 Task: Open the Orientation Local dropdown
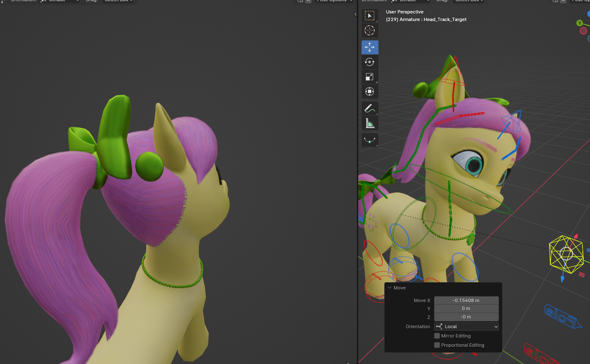coord(466,327)
